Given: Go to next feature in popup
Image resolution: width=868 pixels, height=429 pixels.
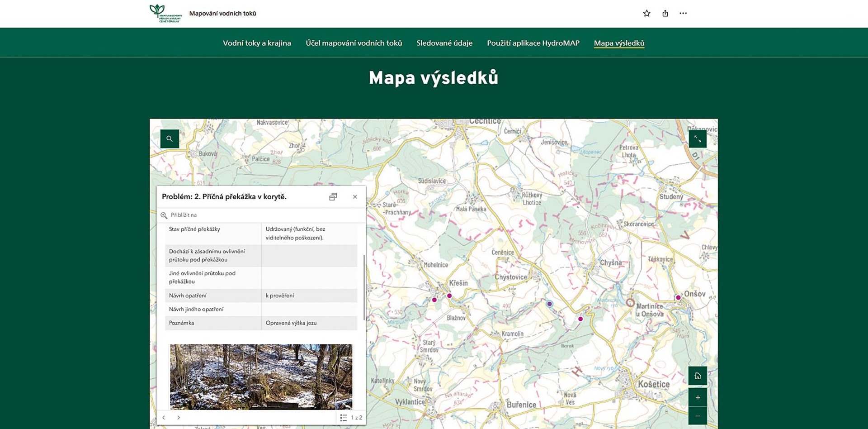Looking at the screenshot, I should pyautogui.click(x=179, y=418).
